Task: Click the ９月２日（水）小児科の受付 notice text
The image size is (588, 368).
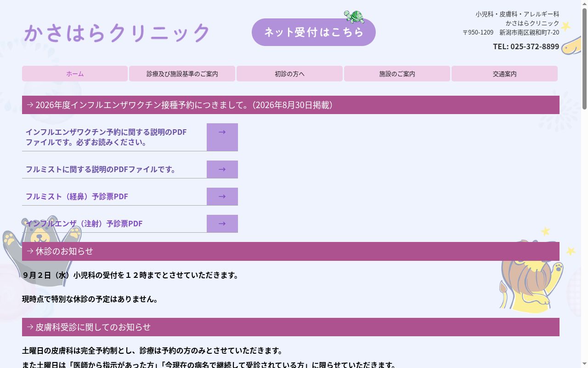Action: pos(131,275)
